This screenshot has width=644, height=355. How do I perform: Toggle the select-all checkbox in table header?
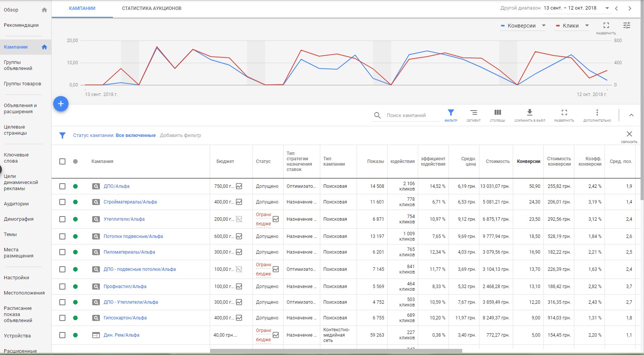point(62,161)
